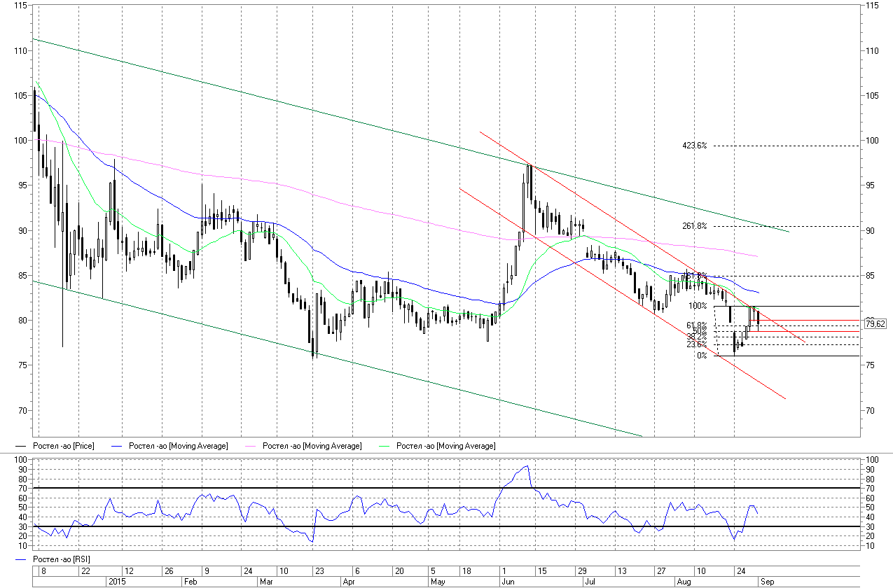Click the tallest June candlestick near 97
The width and height of the screenshot is (893, 588).
pyautogui.click(x=530, y=183)
